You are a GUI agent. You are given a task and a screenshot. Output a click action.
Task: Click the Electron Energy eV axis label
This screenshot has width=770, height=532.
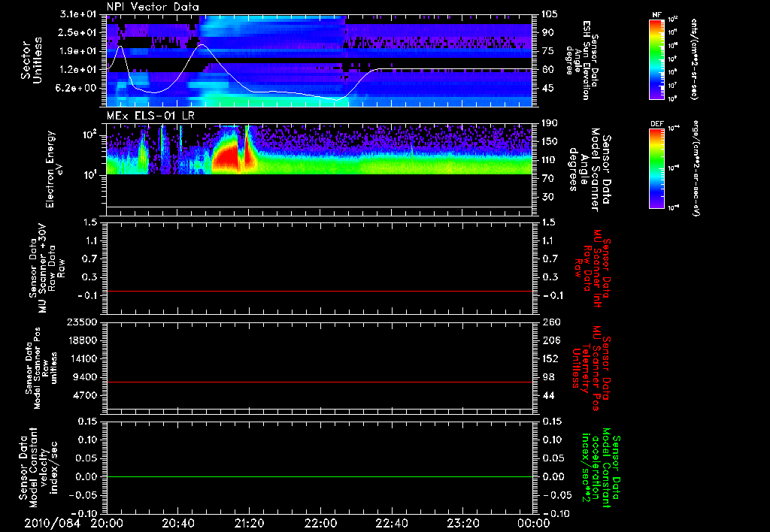click(x=55, y=169)
